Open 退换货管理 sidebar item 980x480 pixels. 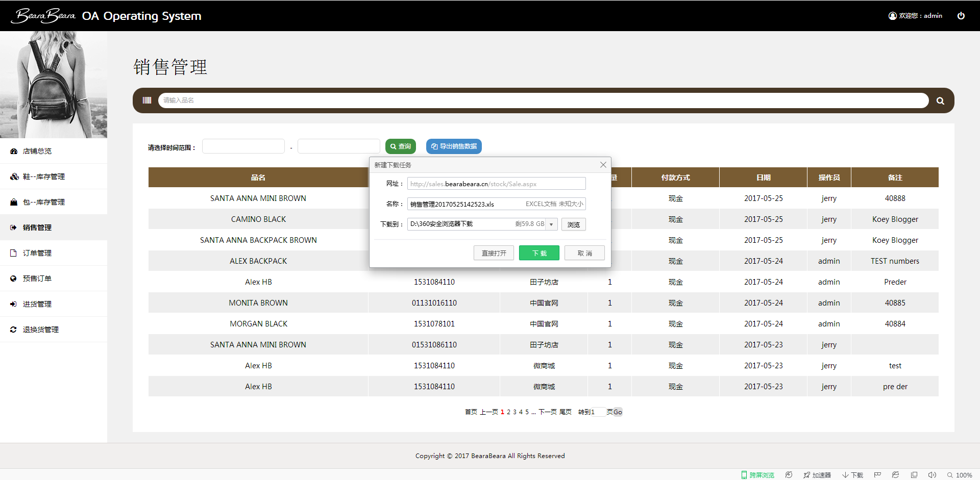(x=41, y=330)
